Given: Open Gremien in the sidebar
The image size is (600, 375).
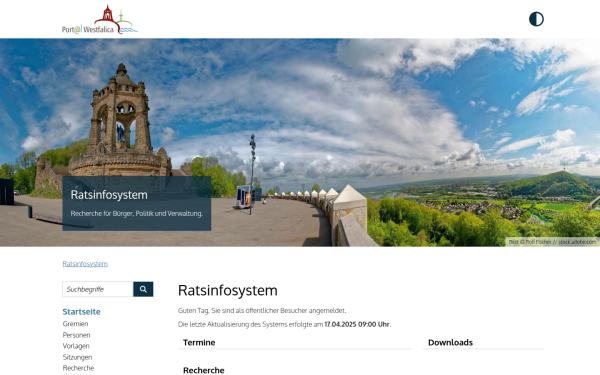Looking at the screenshot, I should (x=75, y=324).
